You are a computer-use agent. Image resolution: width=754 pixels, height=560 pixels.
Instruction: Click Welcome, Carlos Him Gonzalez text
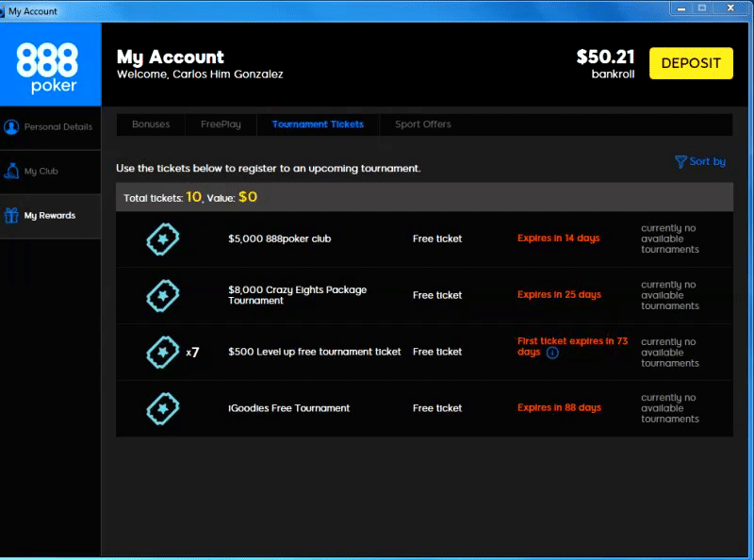point(200,74)
